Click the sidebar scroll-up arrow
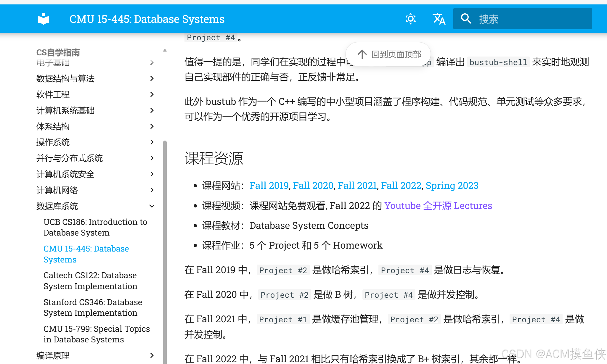Viewport: 607px width, 364px height. point(165,50)
